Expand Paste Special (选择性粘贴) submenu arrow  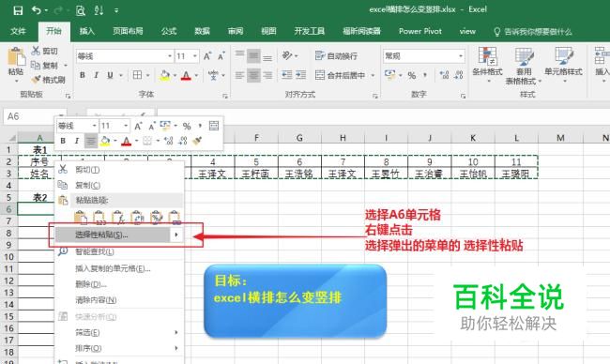click(176, 235)
